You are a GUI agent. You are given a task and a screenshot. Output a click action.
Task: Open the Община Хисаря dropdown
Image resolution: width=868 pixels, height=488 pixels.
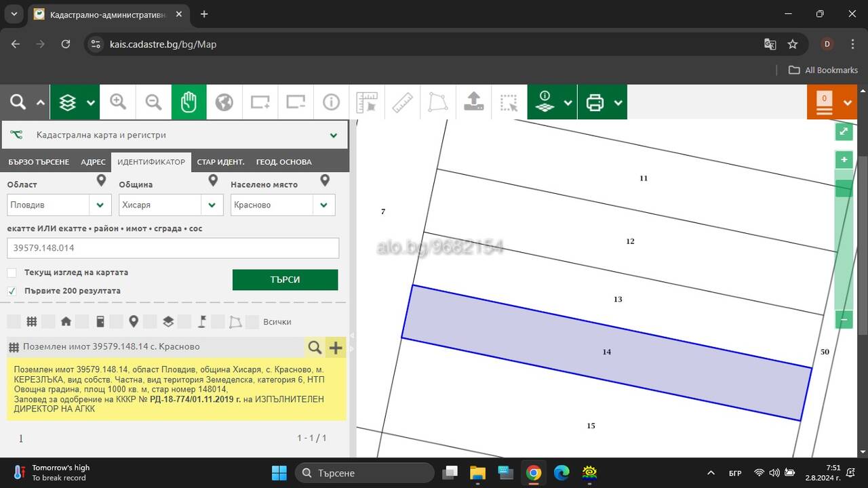point(171,205)
